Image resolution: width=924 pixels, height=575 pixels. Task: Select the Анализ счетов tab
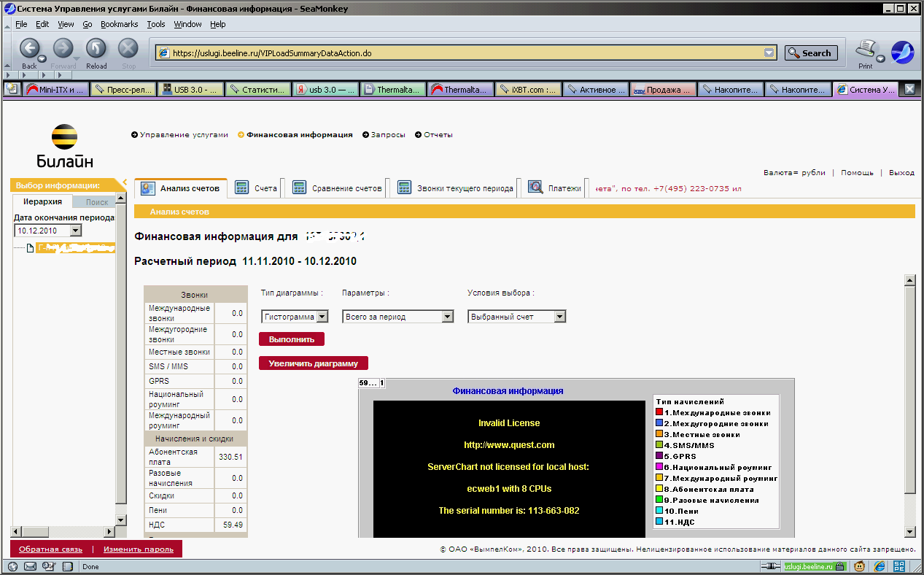click(x=181, y=188)
